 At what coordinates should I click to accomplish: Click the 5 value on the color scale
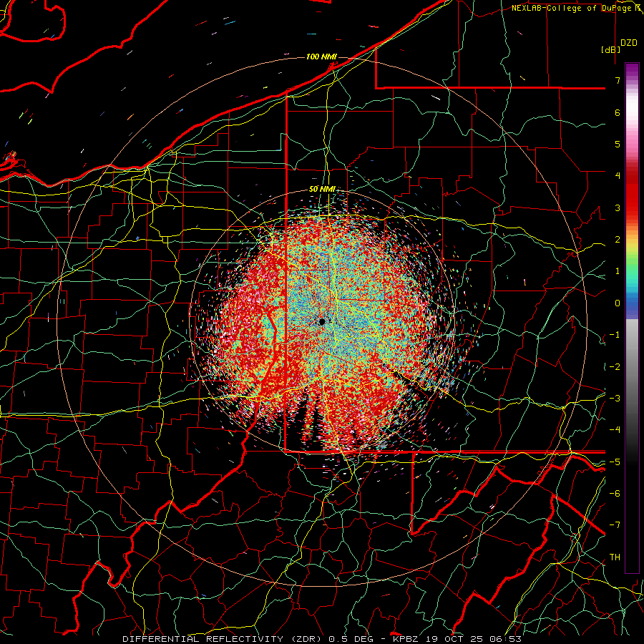[618, 144]
